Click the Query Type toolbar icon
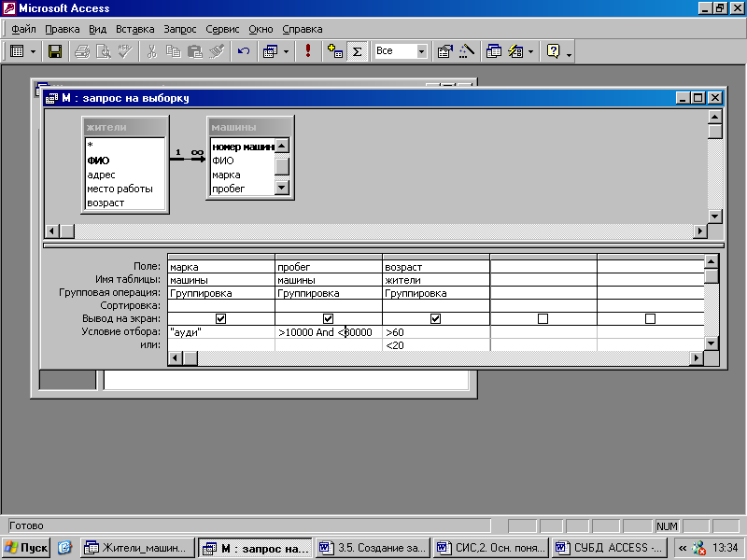Screen dimensions: 747x560 tap(270, 51)
